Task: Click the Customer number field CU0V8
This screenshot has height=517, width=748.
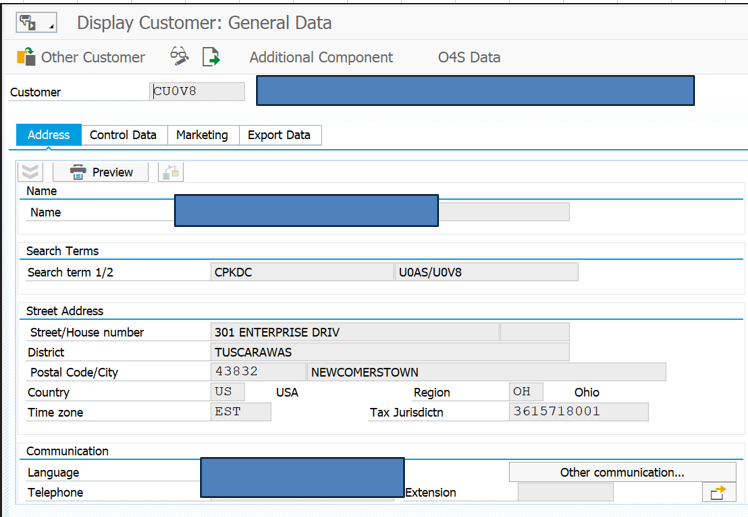Action: [197, 92]
